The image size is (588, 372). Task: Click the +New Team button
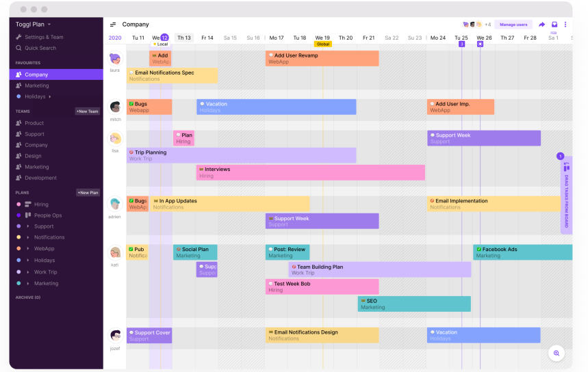(88, 111)
